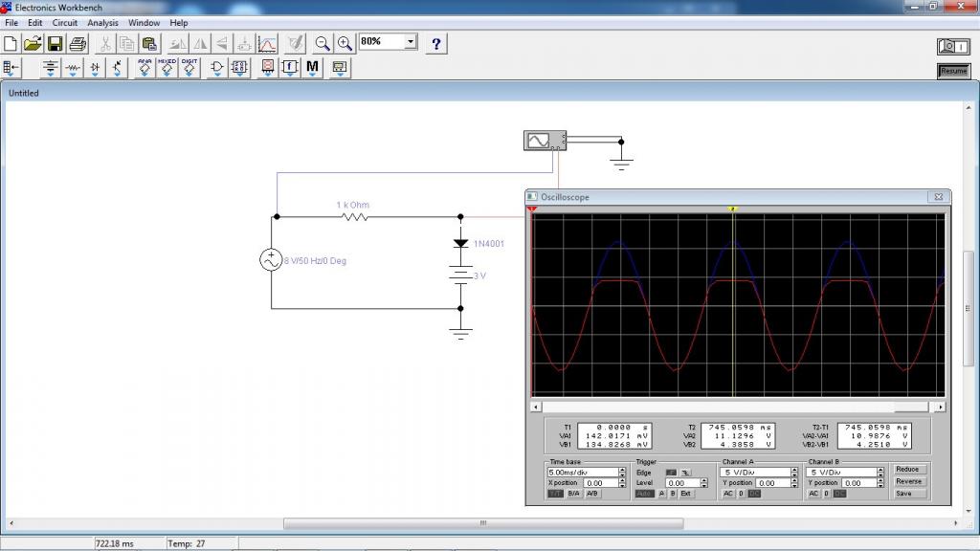Image resolution: width=980 pixels, height=551 pixels.
Task: Select Ext trigger source
Action: (x=685, y=494)
